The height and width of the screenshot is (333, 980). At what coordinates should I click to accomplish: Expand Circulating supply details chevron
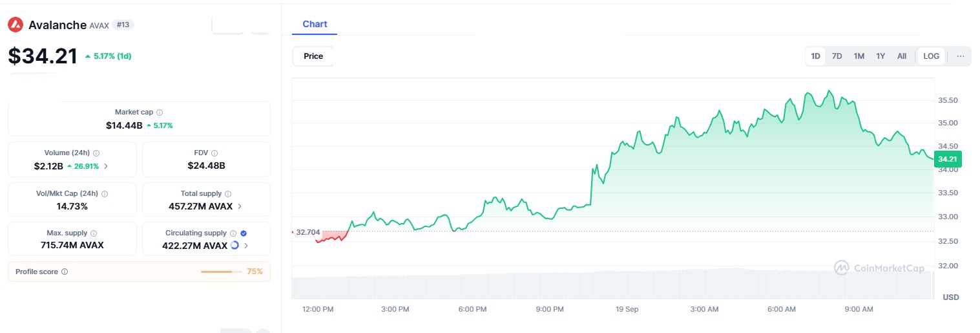click(245, 246)
